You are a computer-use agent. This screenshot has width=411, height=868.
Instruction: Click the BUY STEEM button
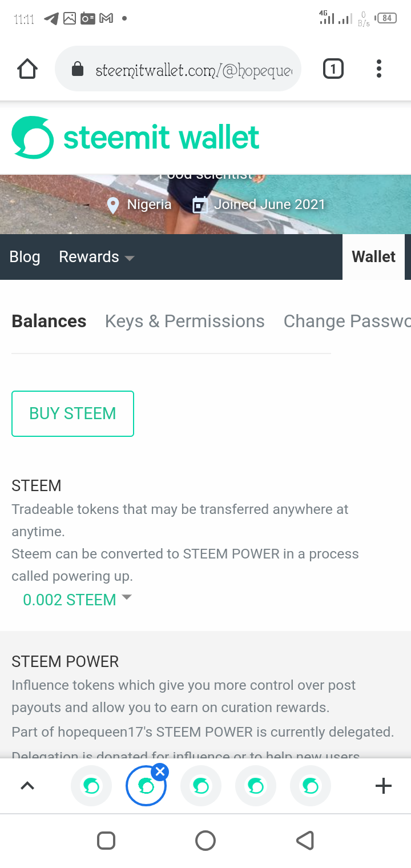pos(72,413)
